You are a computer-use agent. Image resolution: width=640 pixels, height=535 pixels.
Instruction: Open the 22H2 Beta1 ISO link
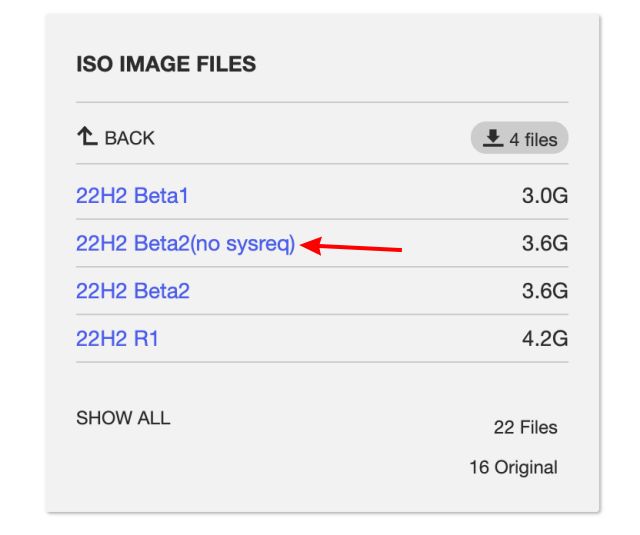pos(132,196)
